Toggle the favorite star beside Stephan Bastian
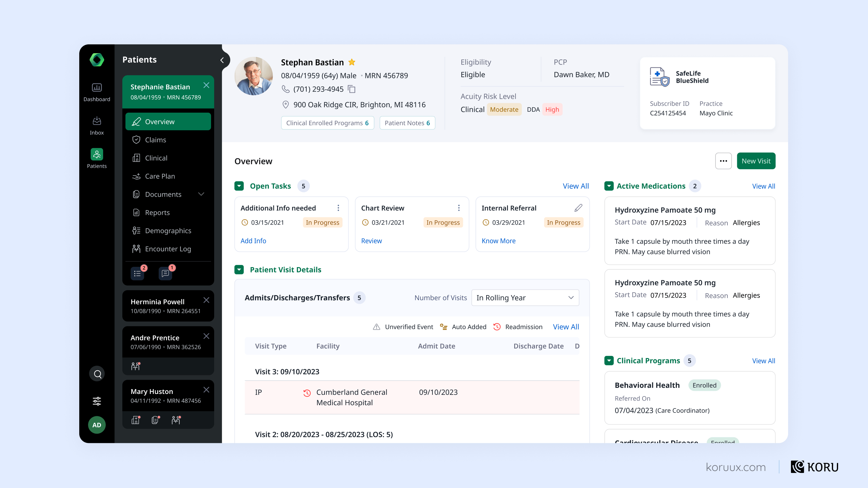Viewport: 868px width, 488px height. [x=352, y=62]
